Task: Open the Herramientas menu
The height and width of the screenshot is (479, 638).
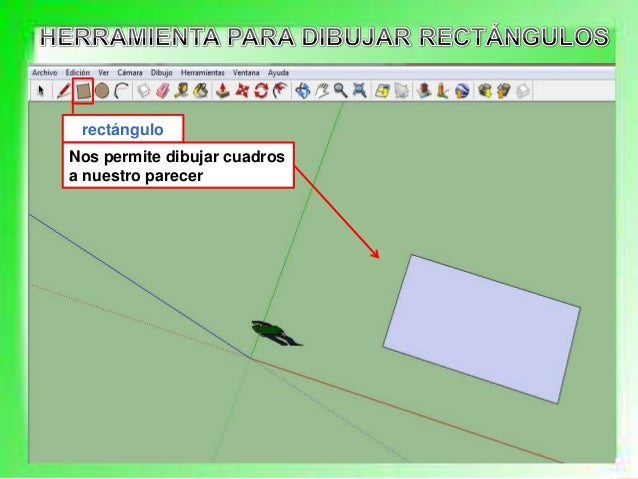Action: [x=203, y=72]
